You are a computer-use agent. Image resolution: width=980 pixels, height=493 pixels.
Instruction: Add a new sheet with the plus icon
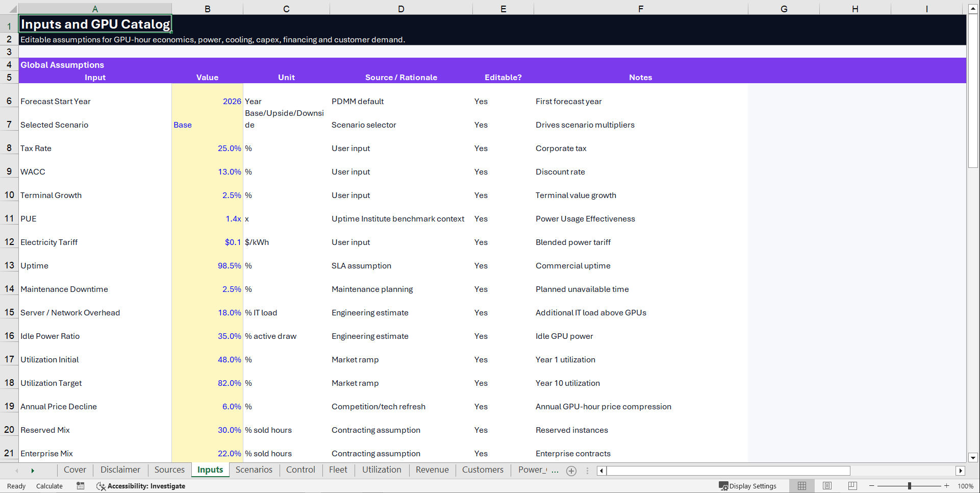coord(571,471)
